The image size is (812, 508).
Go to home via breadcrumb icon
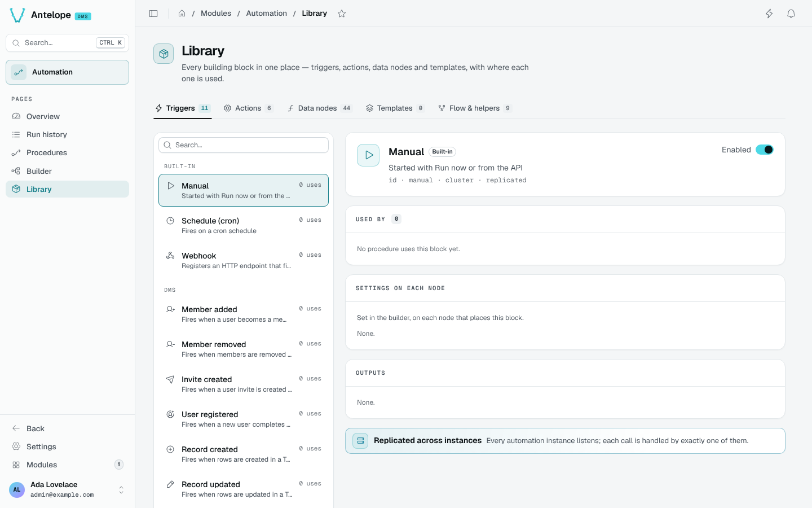tap(182, 14)
